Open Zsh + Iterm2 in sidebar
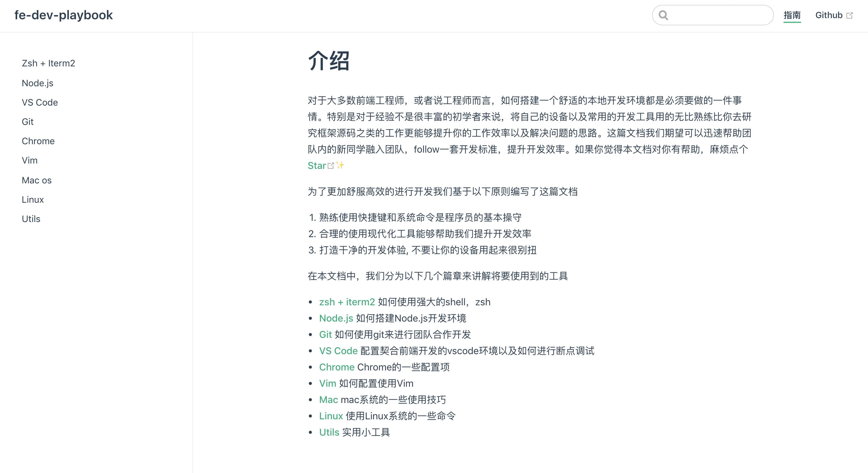Image resolution: width=868 pixels, height=473 pixels. (x=48, y=63)
